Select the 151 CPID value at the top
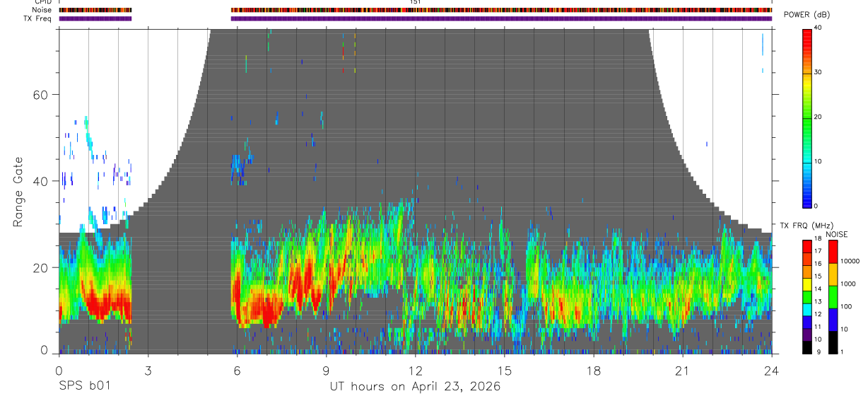The image size is (868, 401). [x=416, y=2]
